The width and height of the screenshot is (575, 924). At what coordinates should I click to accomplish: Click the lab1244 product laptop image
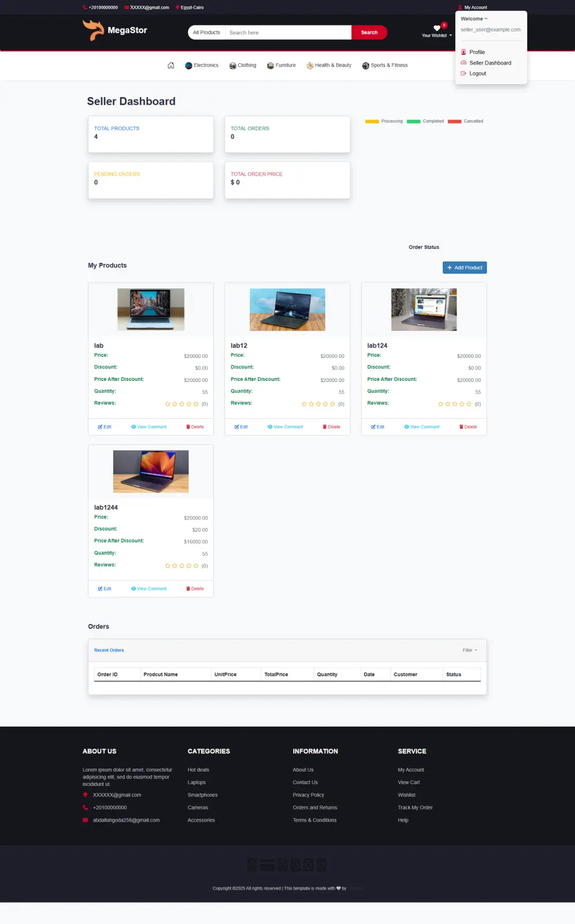pos(151,471)
